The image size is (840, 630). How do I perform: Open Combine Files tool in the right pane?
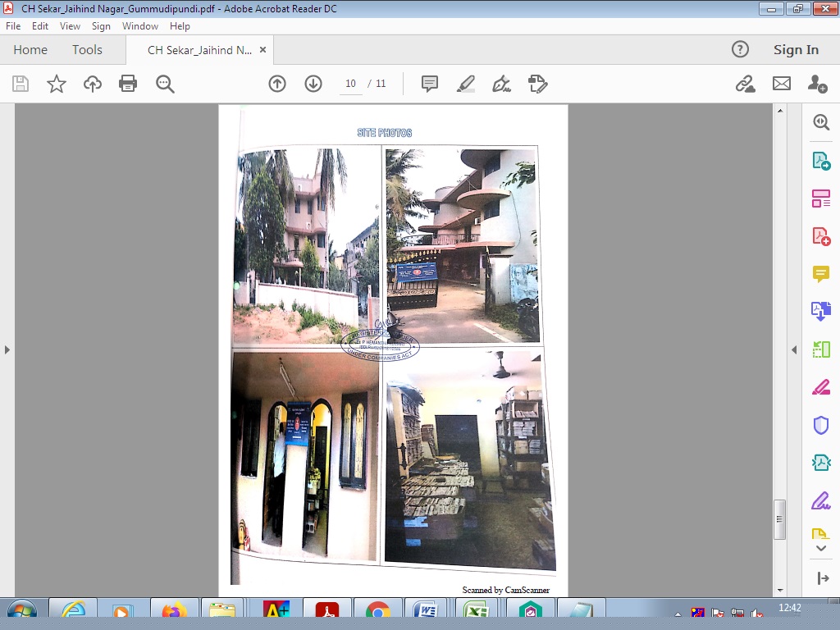pyautogui.click(x=820, y=311)
